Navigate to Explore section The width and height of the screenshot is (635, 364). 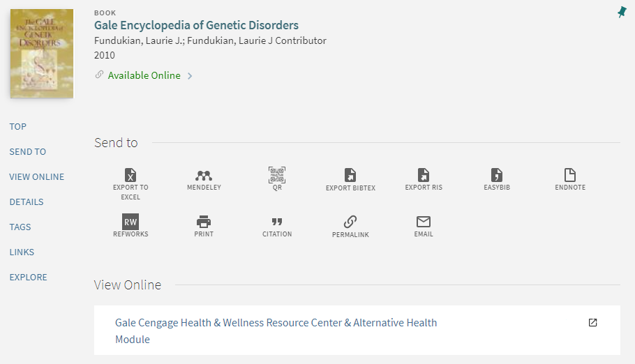click(29, 277)
